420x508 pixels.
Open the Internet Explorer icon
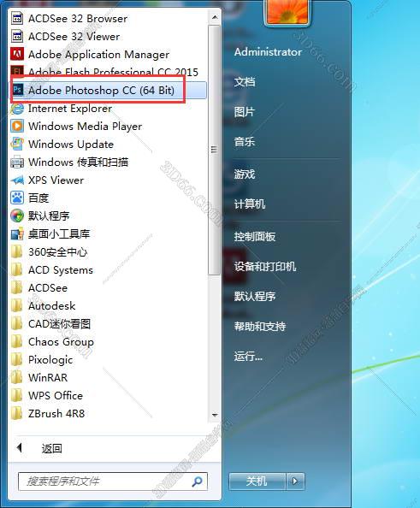click(17, 109)
